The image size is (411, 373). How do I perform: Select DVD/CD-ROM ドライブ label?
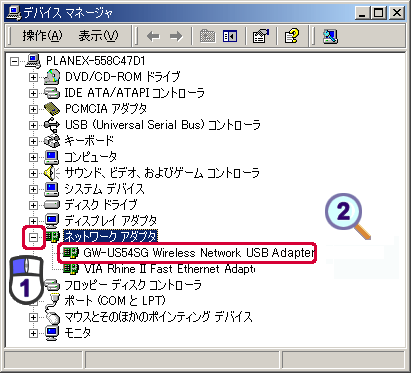(122, 77)
